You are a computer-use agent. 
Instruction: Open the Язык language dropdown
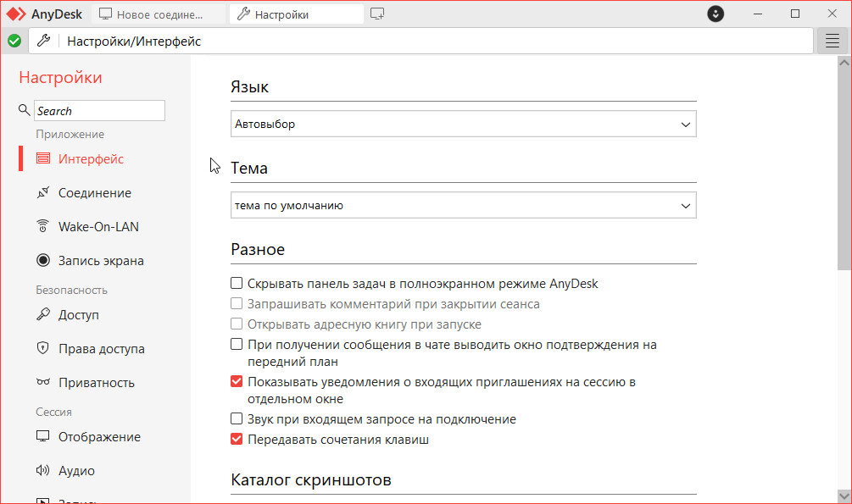(463, 125)
